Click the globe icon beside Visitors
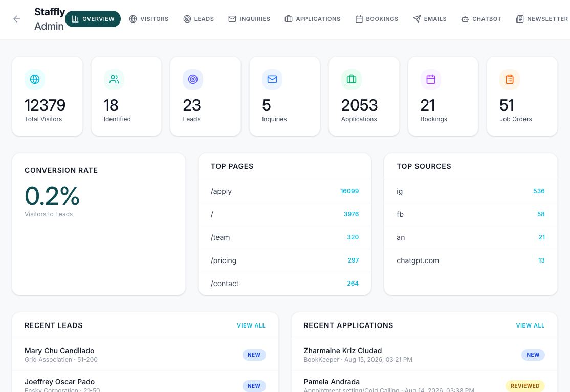This screenshot has height=392, width=570. [x=133, y=19]
